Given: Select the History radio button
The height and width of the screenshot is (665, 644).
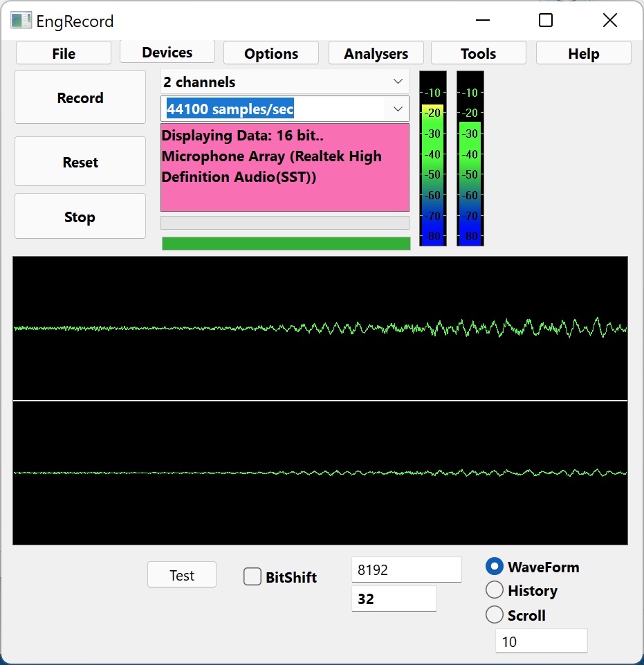Looking at the screenshot, I should 495,590.
